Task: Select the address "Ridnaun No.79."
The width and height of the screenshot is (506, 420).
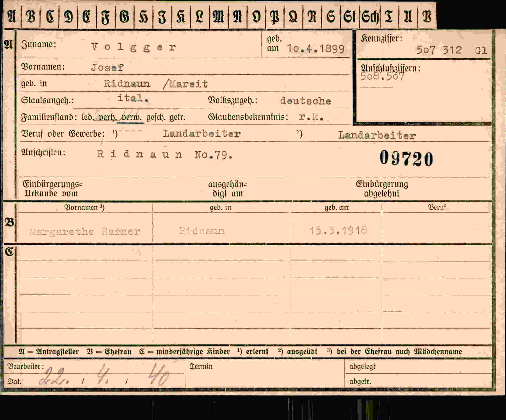Action: pos(165,155)
